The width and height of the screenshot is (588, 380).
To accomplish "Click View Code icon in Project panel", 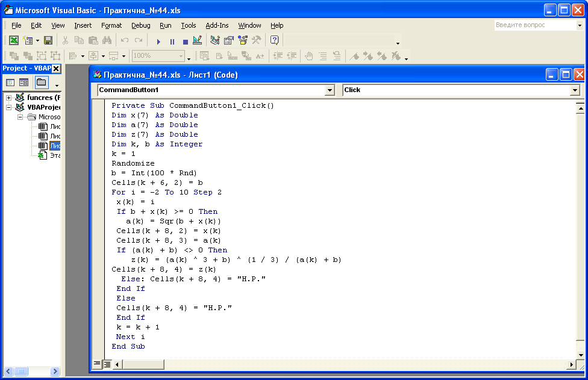I will click(10, 83).
